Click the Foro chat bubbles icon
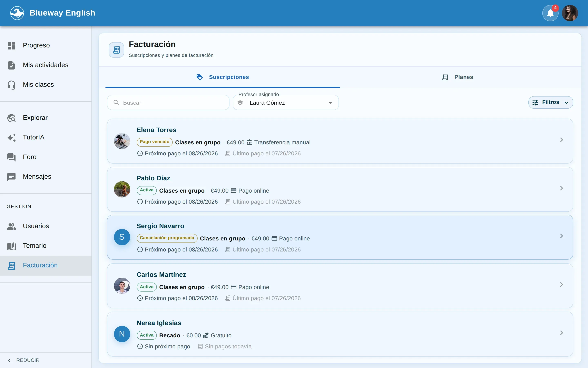The image size is (588, 368). pos(11,157)
